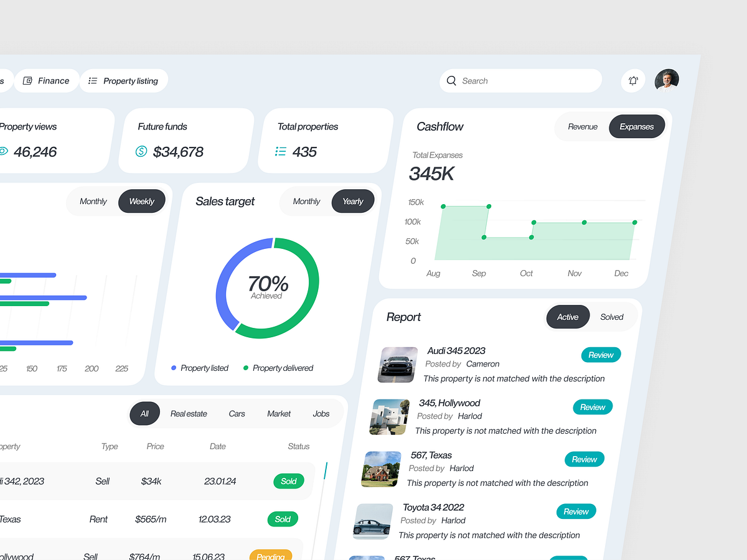Switch to the Real estate filter tab

pyautogui.click(x=189, y=413)
